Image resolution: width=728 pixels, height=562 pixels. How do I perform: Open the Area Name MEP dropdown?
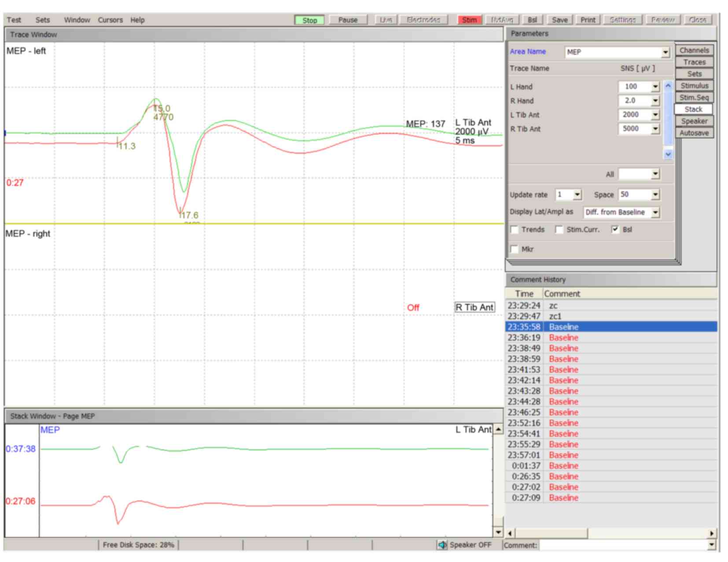pyautogui.click(x=665, y=52)
